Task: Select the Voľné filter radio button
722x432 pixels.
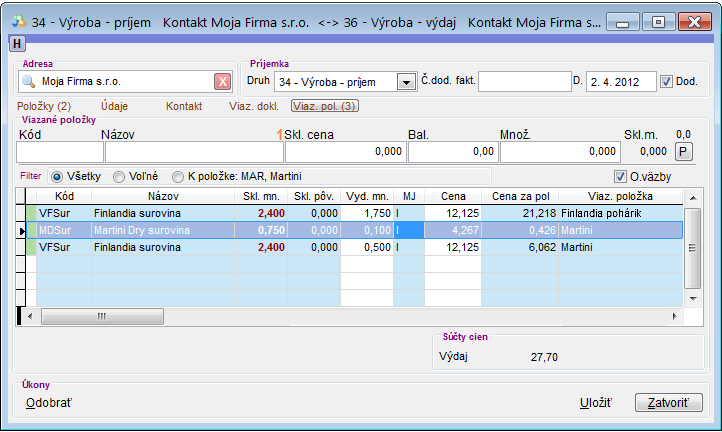Action: 120,176
